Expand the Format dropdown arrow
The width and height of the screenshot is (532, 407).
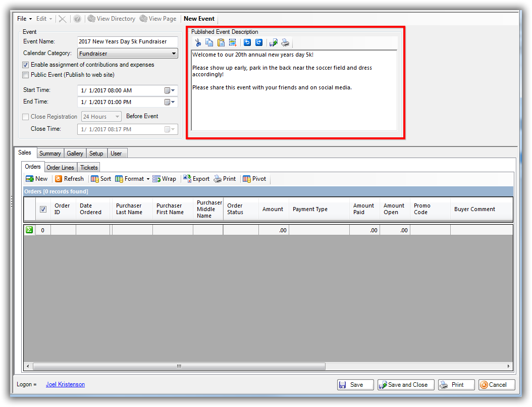pyautogui.click(x=148, y=179)
